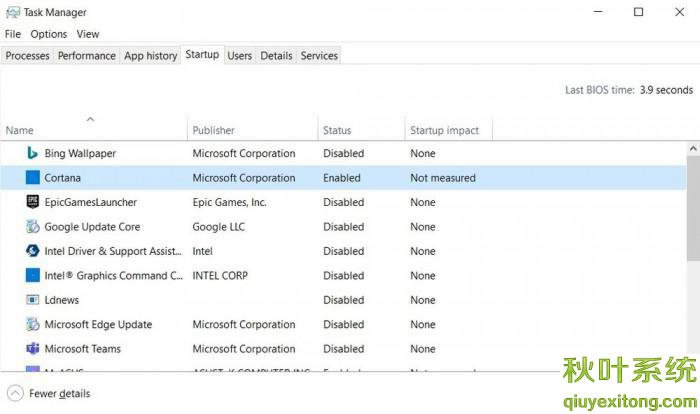Click the Google Update Core icon
The width and height of the screenshot is (700, 414).
point(33,226)
